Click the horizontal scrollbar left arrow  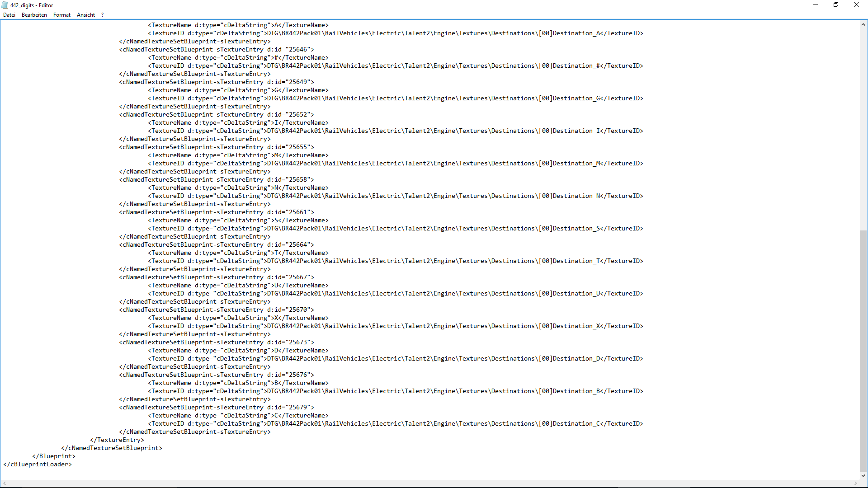click(5, 483)
